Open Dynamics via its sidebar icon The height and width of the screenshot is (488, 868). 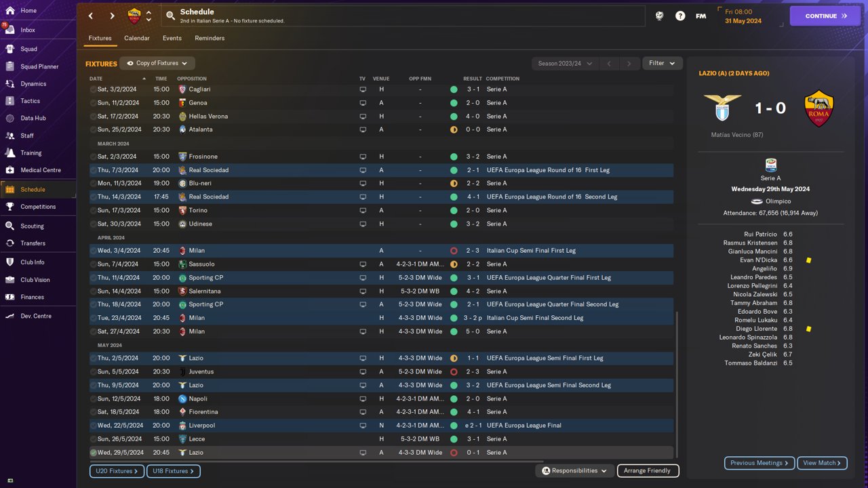[x=9, y=84]
